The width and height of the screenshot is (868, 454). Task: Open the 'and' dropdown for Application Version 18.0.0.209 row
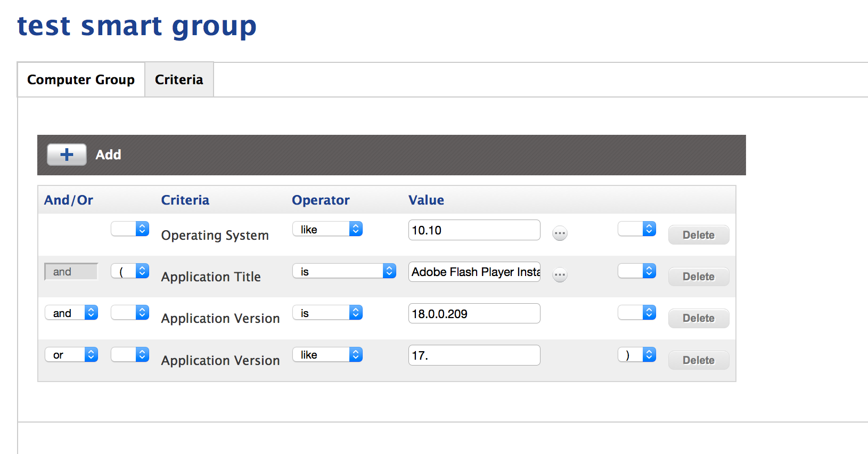71,312
